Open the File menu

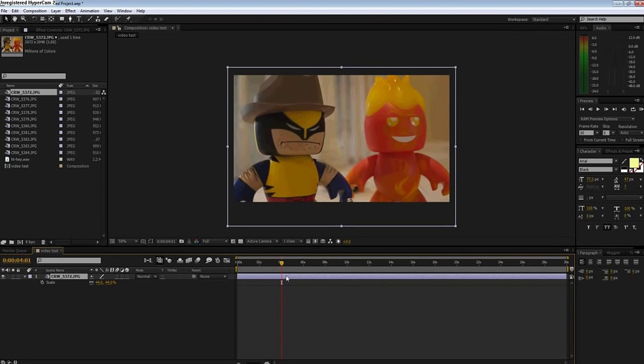pos(4,11)
